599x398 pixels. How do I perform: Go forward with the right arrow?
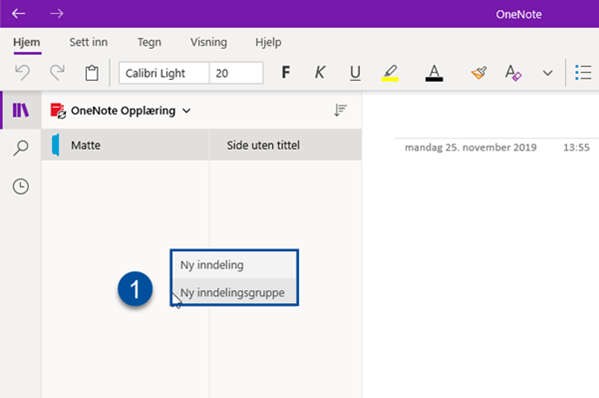click(x=57, y=14)
